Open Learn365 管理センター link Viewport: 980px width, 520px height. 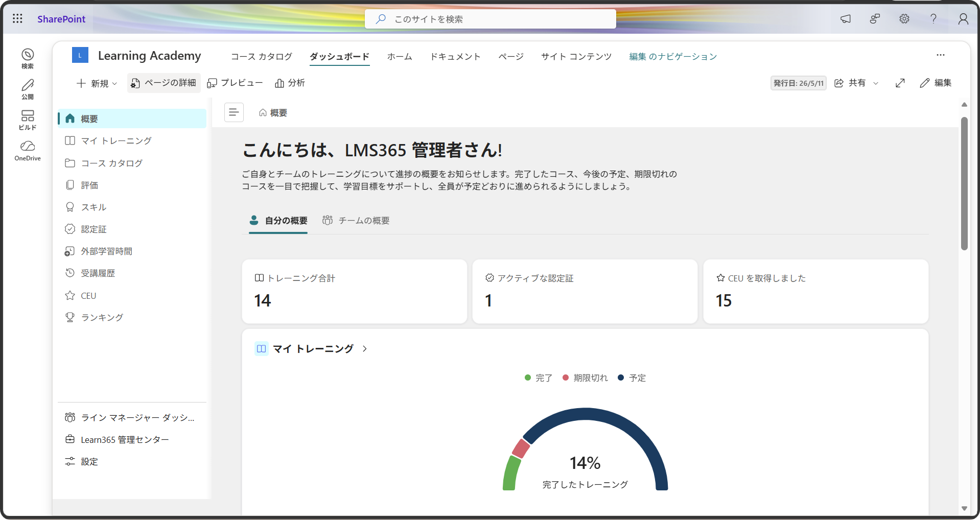tap(132, 440)
